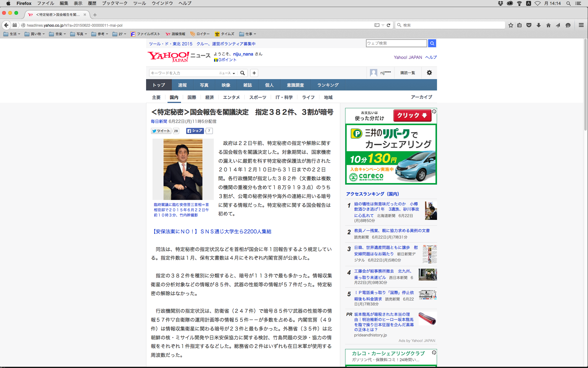Open the ニュース search scope dropdown
Viewport: 588px width, 368px height.
[x=227, y=73]
